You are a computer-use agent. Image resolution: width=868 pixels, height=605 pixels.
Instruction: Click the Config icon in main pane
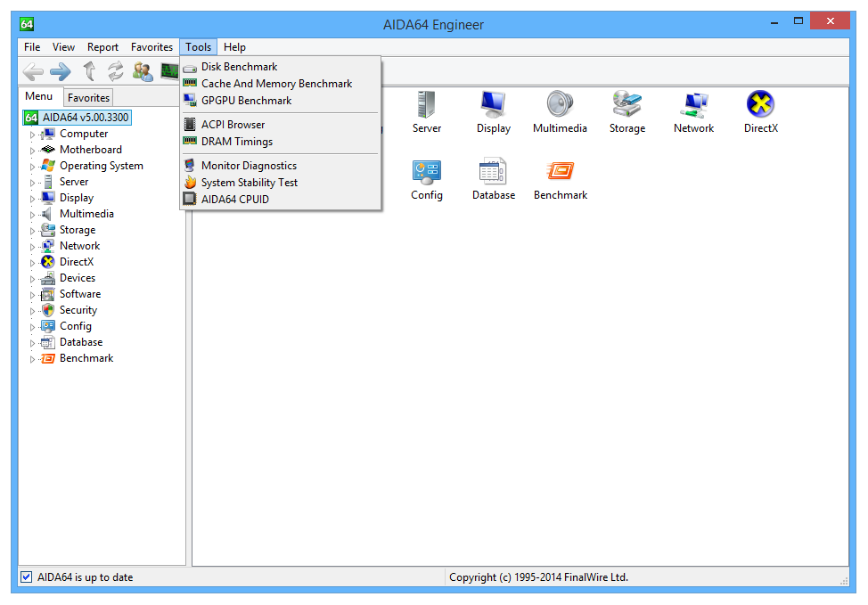click(426, 172)
